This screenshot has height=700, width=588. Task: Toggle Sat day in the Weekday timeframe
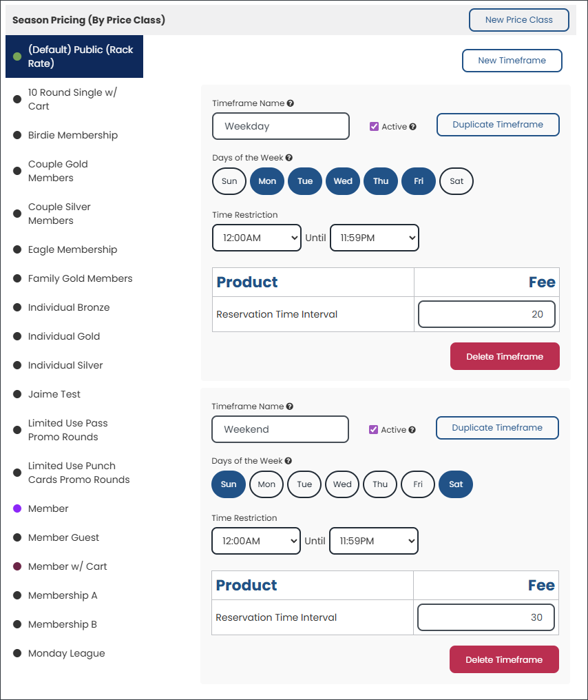456,181
